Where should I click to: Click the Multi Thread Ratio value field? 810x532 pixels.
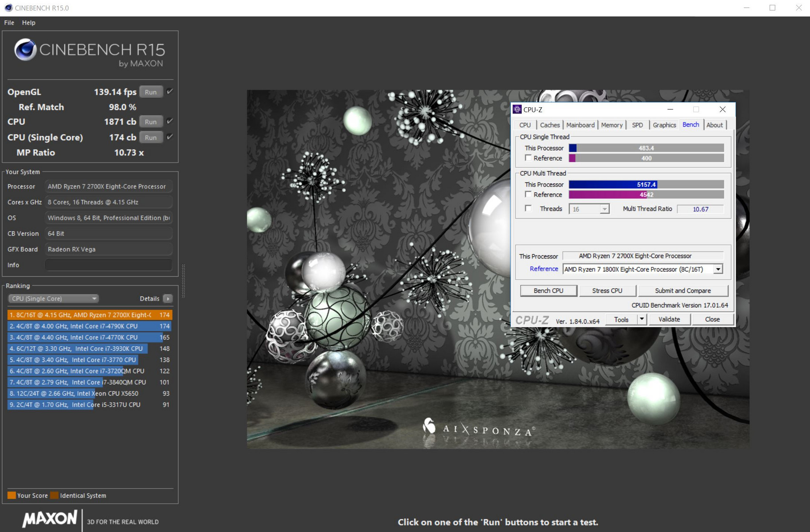[x=700, y=209]
